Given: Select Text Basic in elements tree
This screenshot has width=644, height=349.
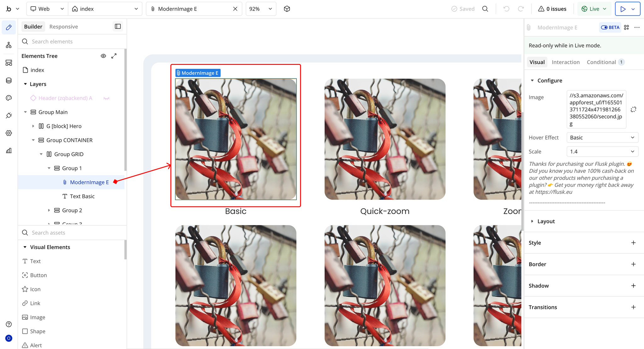Looking at the screenshot, I should point(82,196).
